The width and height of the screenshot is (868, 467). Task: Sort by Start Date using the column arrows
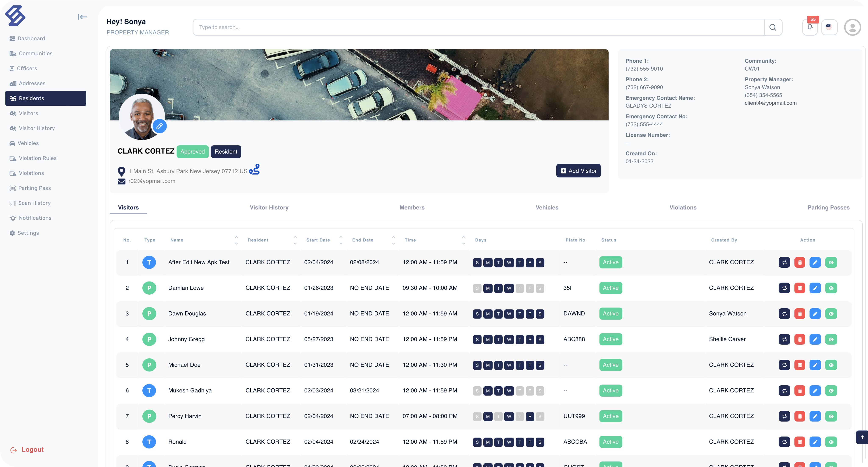coord(341,240)
